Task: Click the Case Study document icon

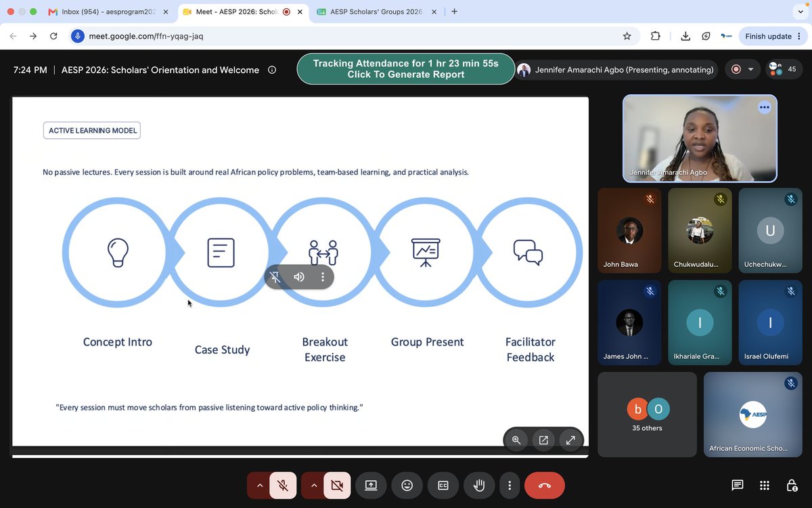Action: tap(221, 252)
